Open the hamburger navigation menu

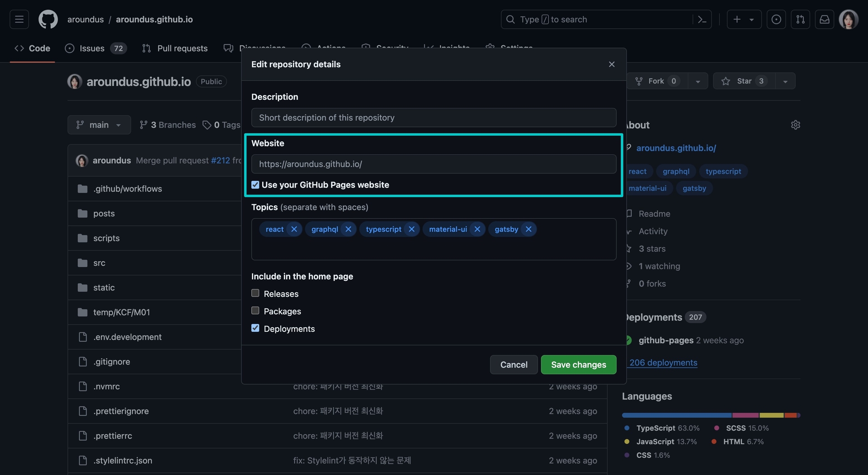pyautogui.click(x=19, y=19)
